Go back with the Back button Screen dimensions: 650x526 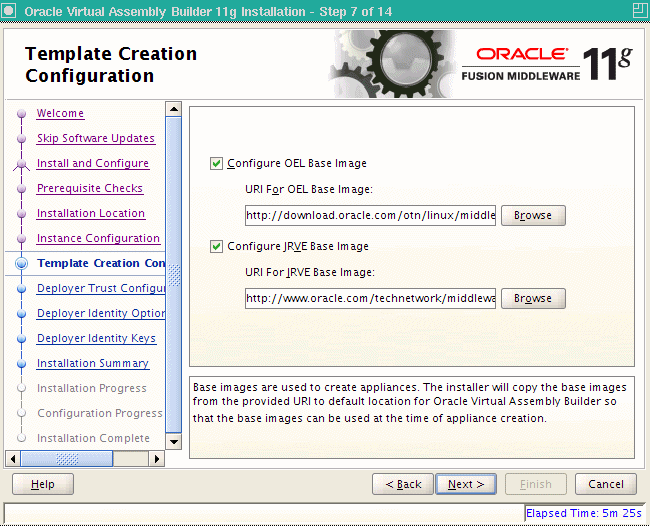pos(403,484)
